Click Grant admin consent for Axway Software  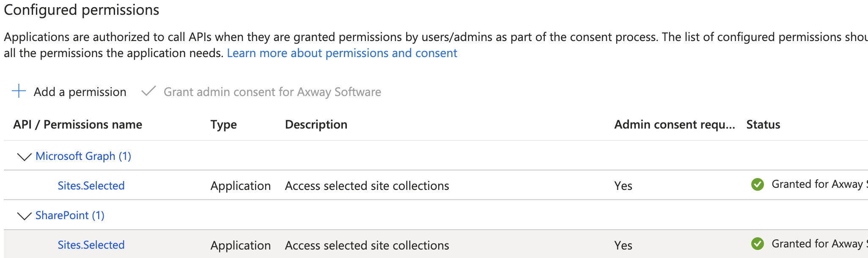pyautogui.click(x=272, y=92)
